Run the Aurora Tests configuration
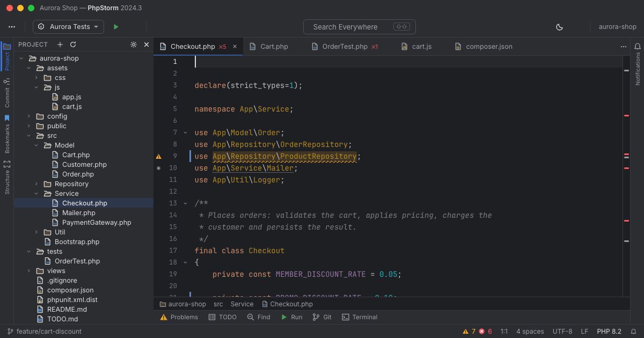644x338 pixels. [116, 27]
